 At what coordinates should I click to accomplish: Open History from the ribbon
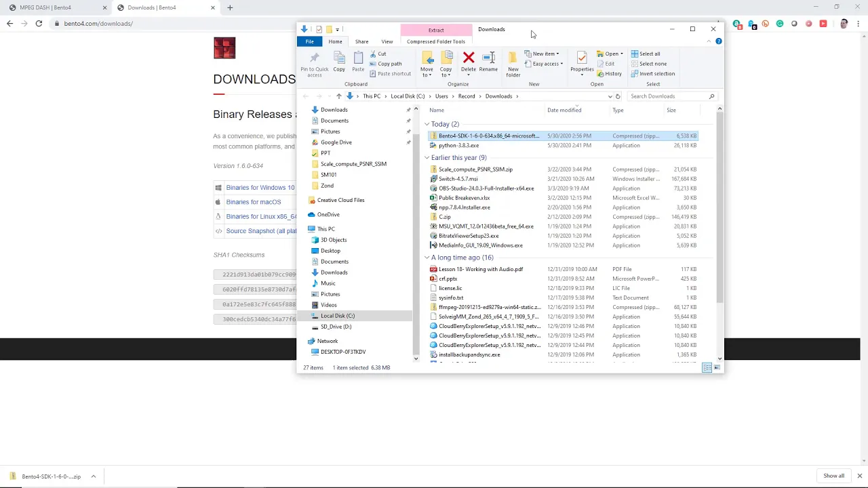click(x=609, y=73)
